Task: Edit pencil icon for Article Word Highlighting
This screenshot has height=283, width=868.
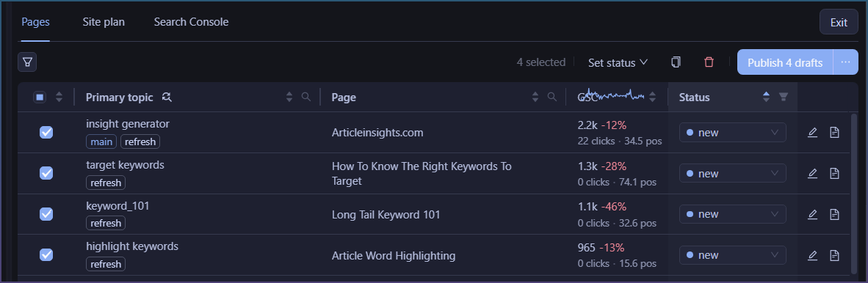Action: 812,255
